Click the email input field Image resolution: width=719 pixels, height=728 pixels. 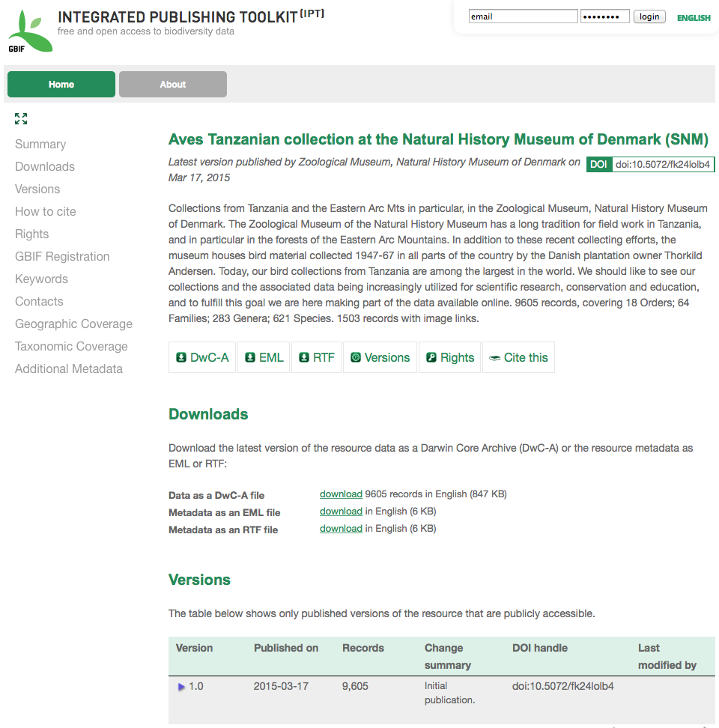[523, 16]
